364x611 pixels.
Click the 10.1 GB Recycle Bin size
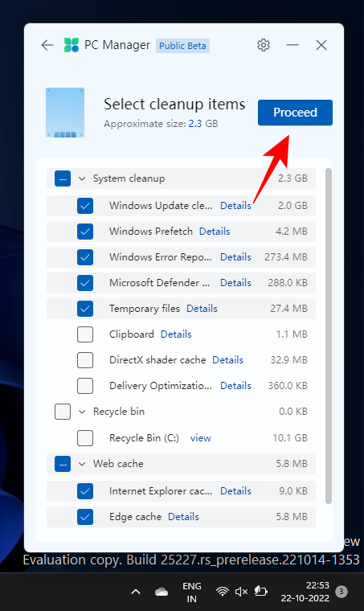click(x=290, y=438)
